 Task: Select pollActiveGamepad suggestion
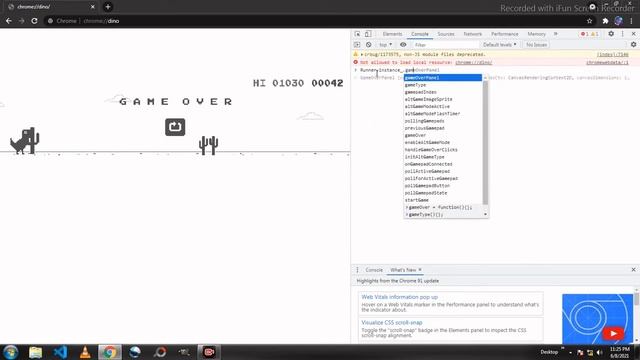[x=443, y=171]
